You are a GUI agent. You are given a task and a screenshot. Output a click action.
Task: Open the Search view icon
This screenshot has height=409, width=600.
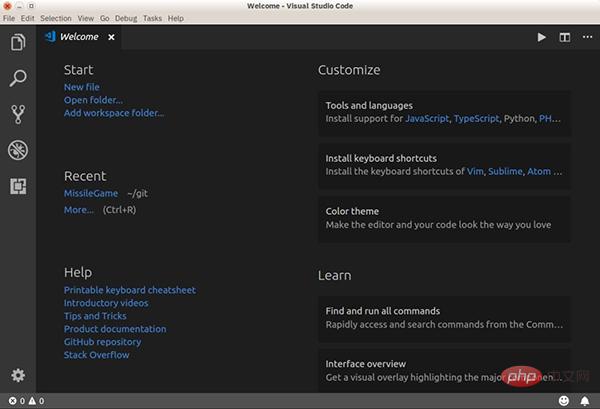coord(18,78)
